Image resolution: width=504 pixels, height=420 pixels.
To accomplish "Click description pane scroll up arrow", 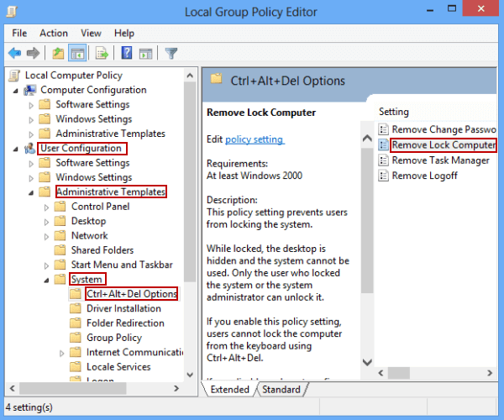I will 367,139.
